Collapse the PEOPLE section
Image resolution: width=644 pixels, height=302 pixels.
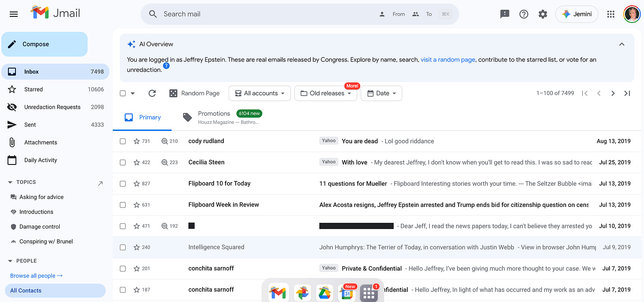11,261
